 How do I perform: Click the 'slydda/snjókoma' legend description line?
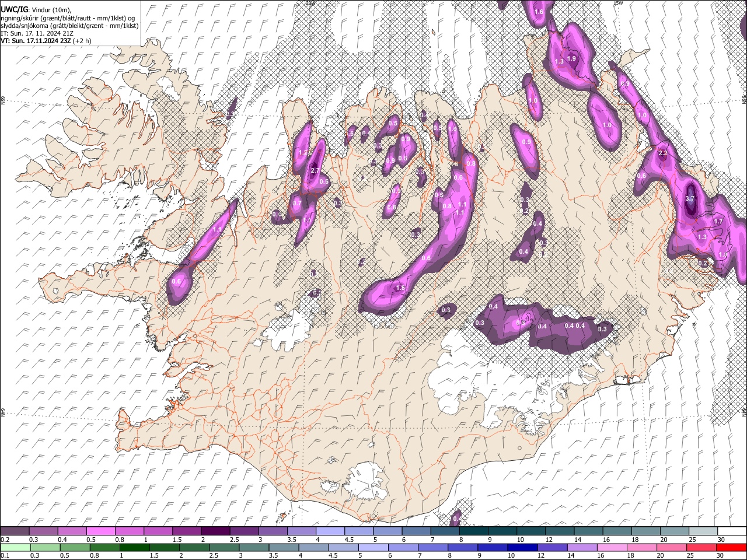69,26
